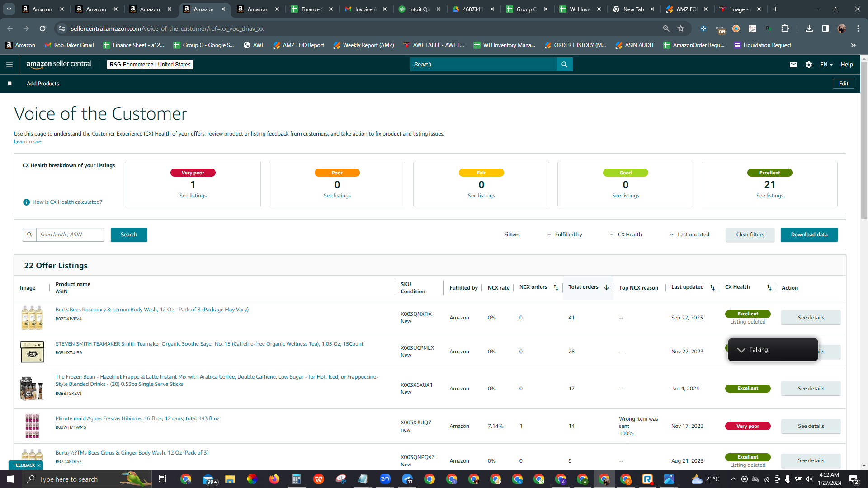The height and width of the screenshot is (488, 868).
Task: Open the Calculator app in the taskbar
Action: (297, 479)
